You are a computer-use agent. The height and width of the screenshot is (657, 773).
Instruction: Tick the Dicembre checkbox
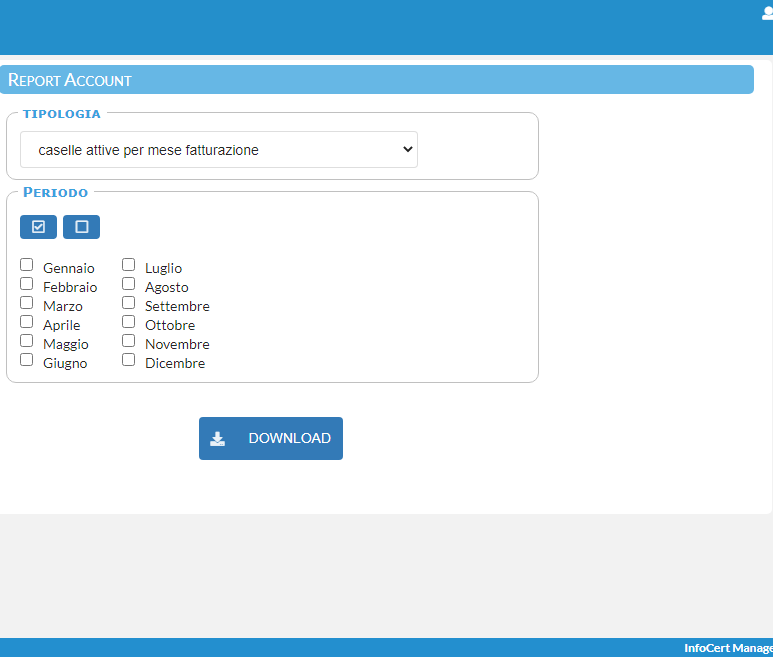tap(129, 360)
